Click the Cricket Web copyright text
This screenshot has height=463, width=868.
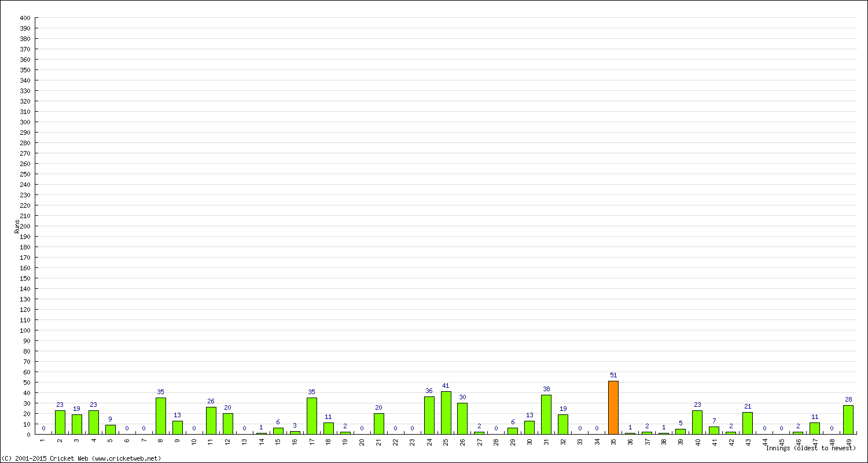pyautogui.click(x=81, y=458)
